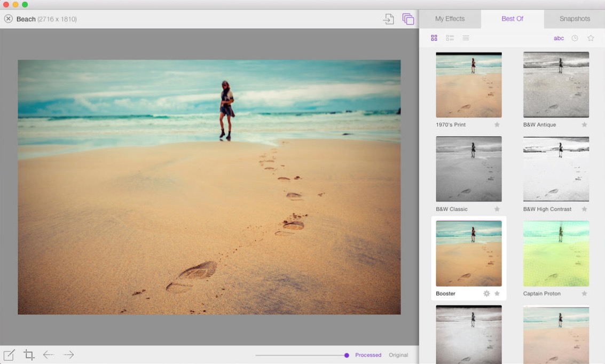Open the My Effects tab
Screen dimensions: 605x364
click(450, 19)
